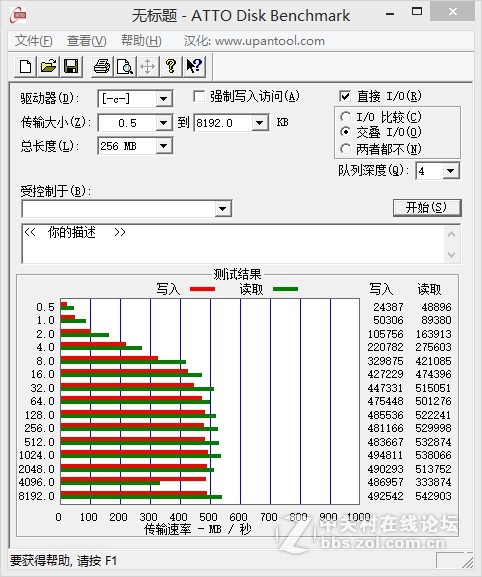Close the ATTO Disk Benchmark window
Viewport: 482px width, 577px height.
click(453, 12)
